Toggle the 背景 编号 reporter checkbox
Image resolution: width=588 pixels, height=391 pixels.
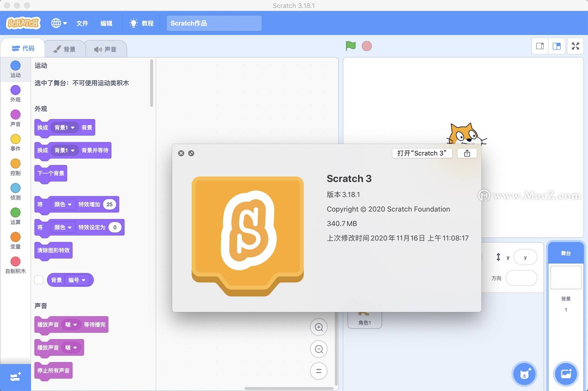pyautogui.click(x=39, y=280)
